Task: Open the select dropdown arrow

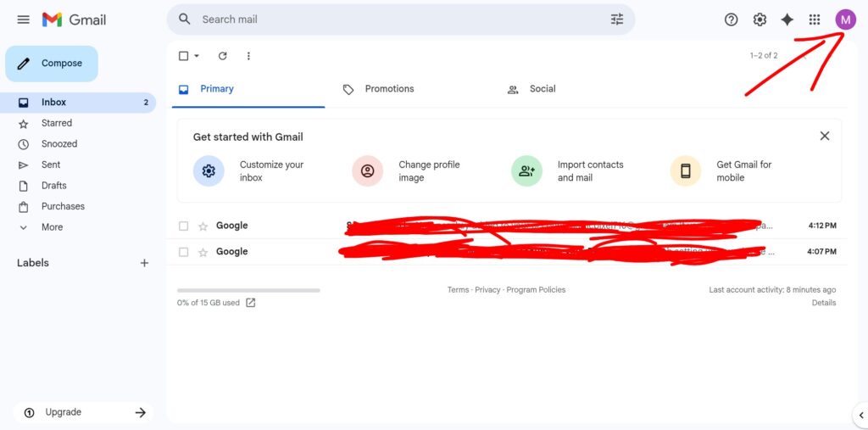Action: 197,56
